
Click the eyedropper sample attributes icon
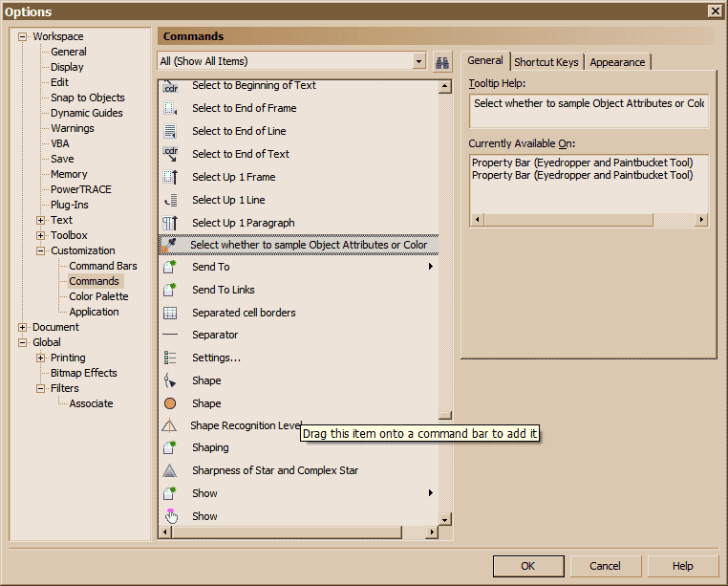(x=168, y=245)
